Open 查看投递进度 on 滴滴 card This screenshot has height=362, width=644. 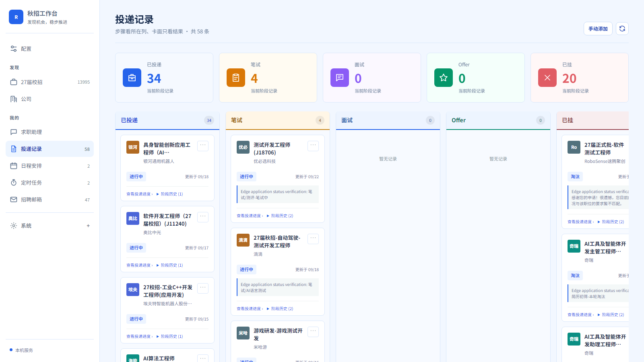point(250,309)
